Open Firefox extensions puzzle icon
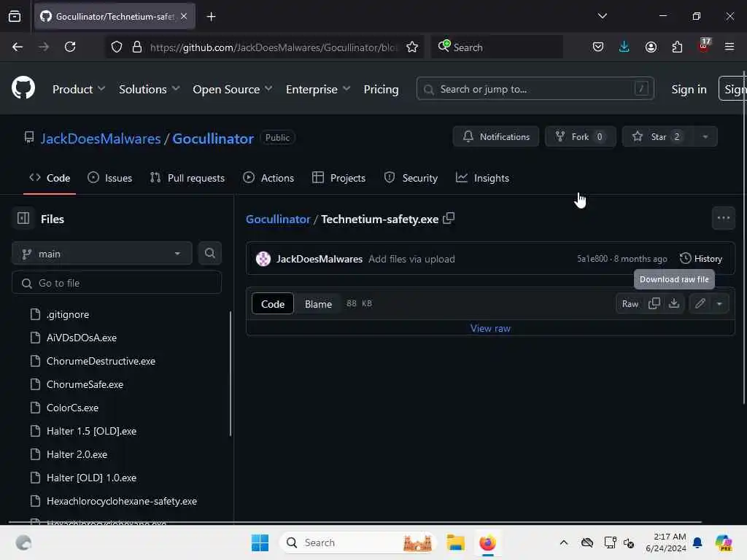The image size is (747, 560). [x=677, y=47]
